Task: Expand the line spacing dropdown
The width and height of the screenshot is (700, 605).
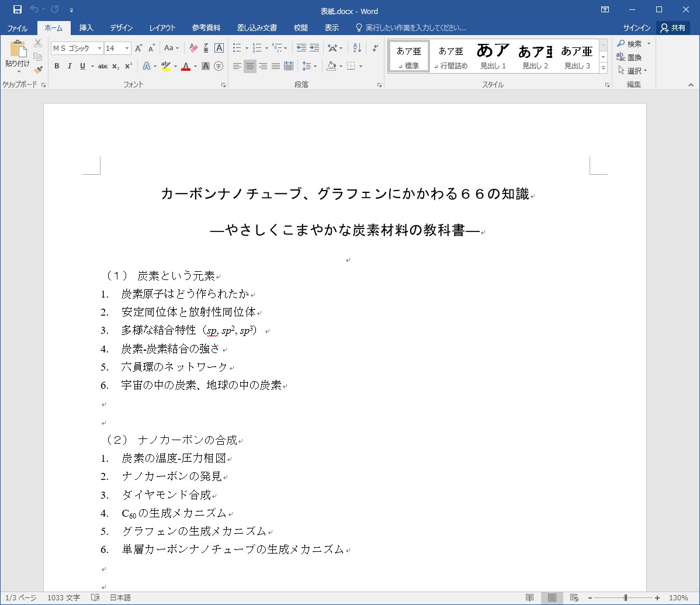Action: [x=314, y=66]
